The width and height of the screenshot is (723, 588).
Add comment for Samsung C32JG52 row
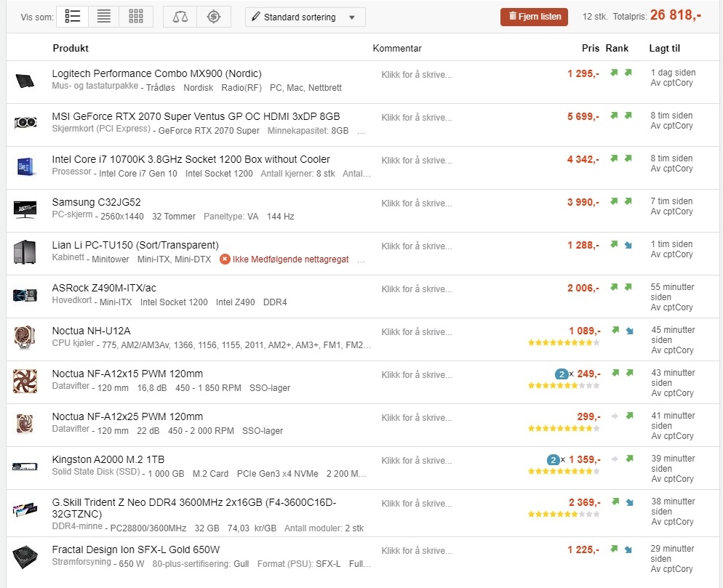pos(416,204)
